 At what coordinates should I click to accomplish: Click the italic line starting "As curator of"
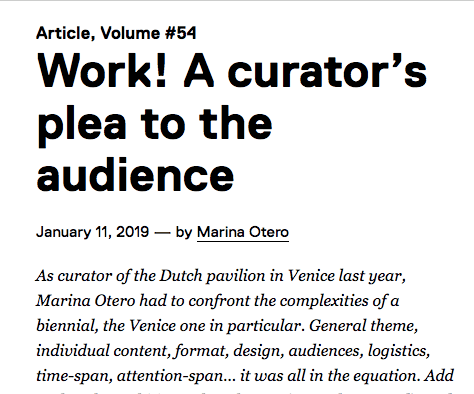point(221,276)
